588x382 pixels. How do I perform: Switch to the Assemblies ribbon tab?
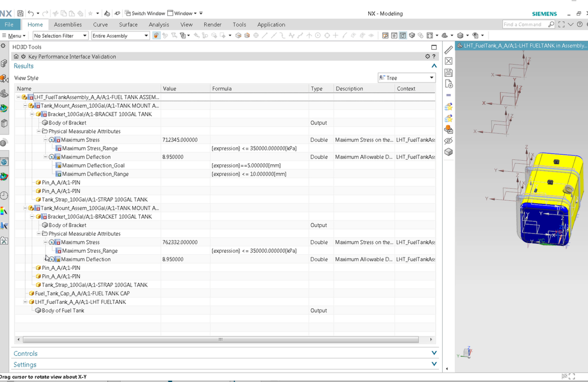pos(68,25)
